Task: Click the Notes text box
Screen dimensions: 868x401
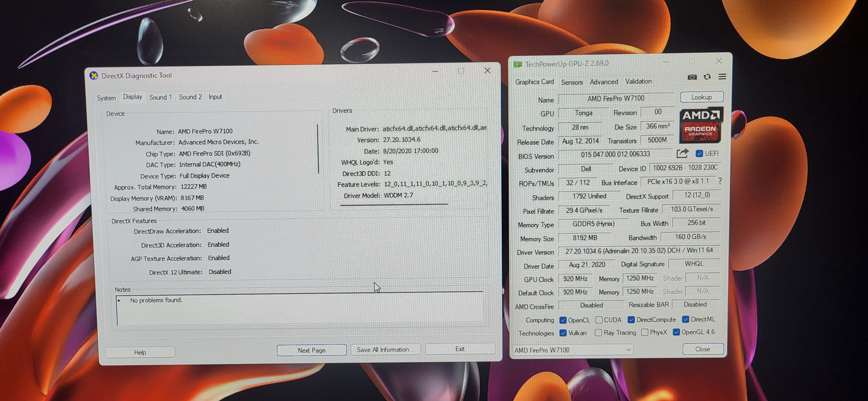Action: coord(300,308)
